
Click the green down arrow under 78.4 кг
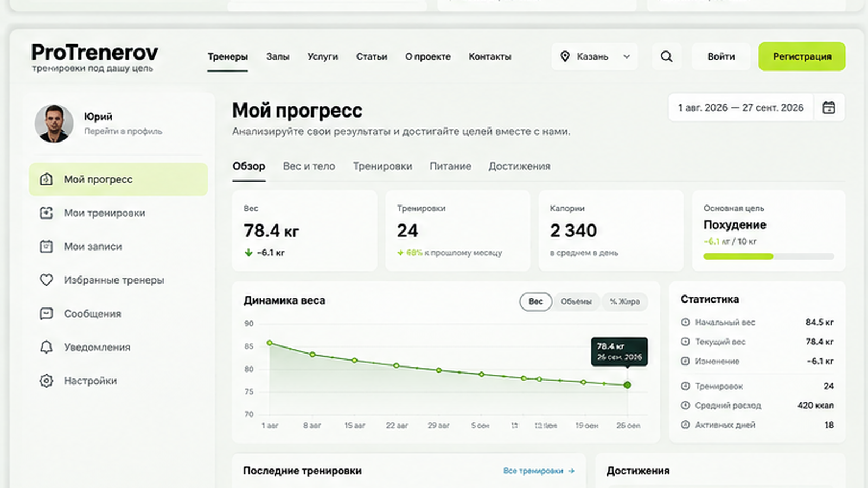point(248,253)
